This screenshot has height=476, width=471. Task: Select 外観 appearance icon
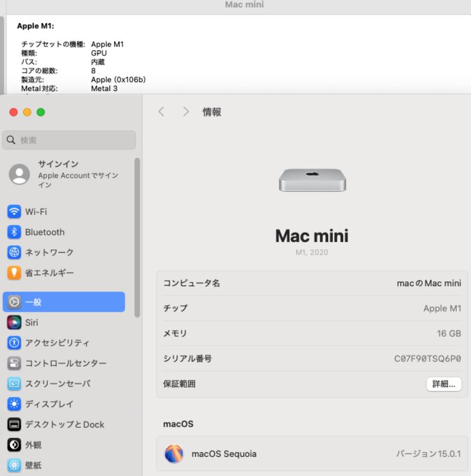click(x=14, y=444)
